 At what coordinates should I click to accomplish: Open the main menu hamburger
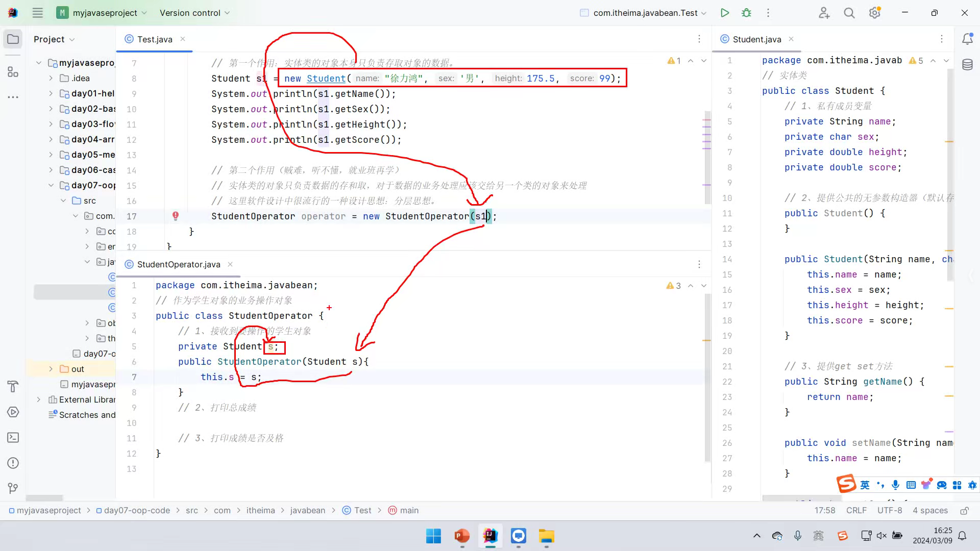coord(37,13)
